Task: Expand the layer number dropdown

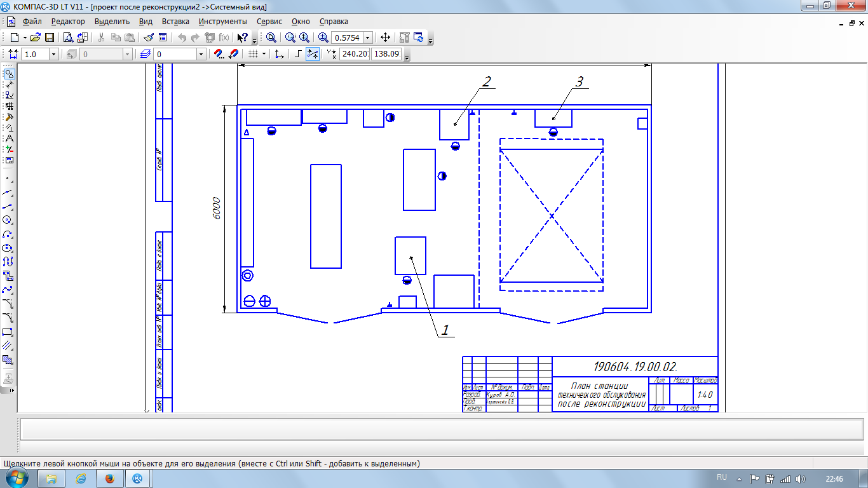Action: pos(201,55)
